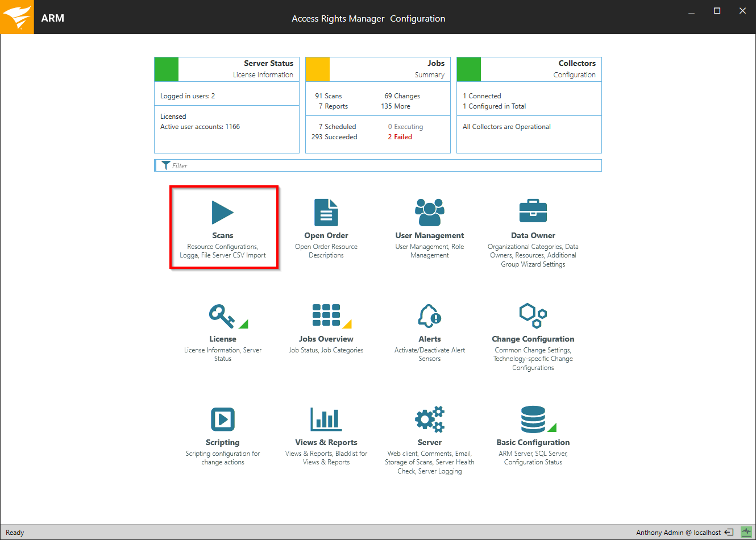
Task: Open License Information in Server Status
Action: click(263, 75)
